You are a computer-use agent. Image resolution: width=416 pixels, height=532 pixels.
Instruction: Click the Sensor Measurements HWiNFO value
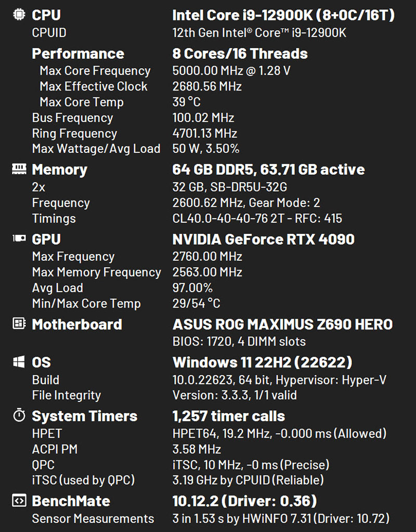pos(281,518)
